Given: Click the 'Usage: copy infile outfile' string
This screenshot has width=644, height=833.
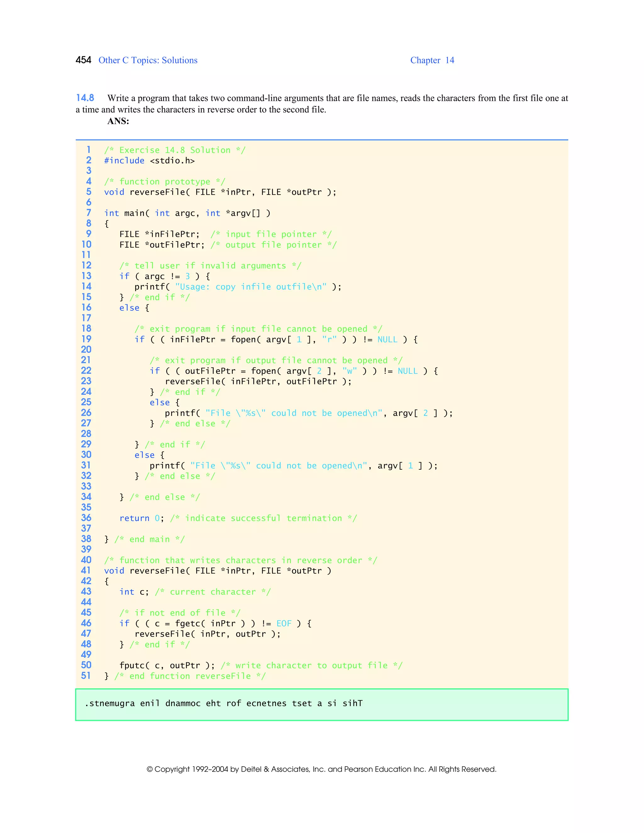Looking at the screenshot, I should click(251, 287).
